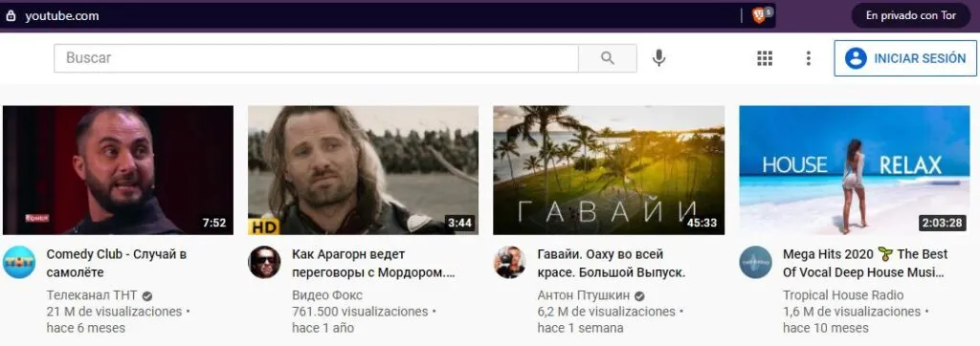Open the three-dot settings menu

[x=808, y=58]
